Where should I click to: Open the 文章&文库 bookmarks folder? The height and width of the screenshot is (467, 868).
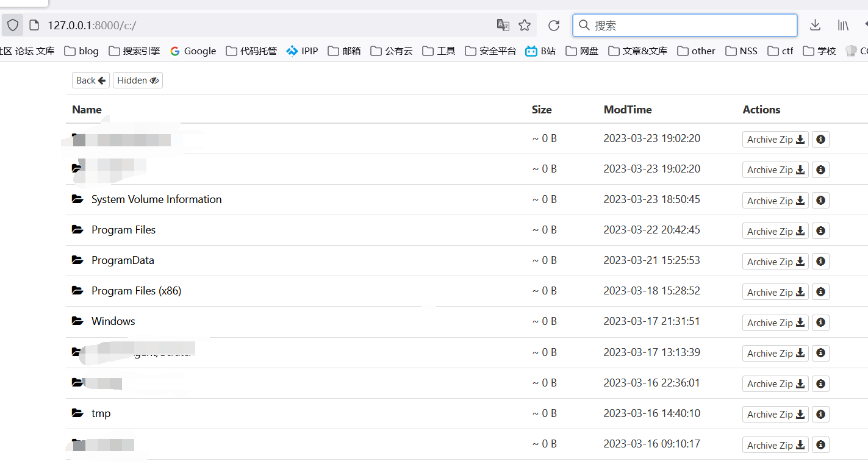(638, 51)
